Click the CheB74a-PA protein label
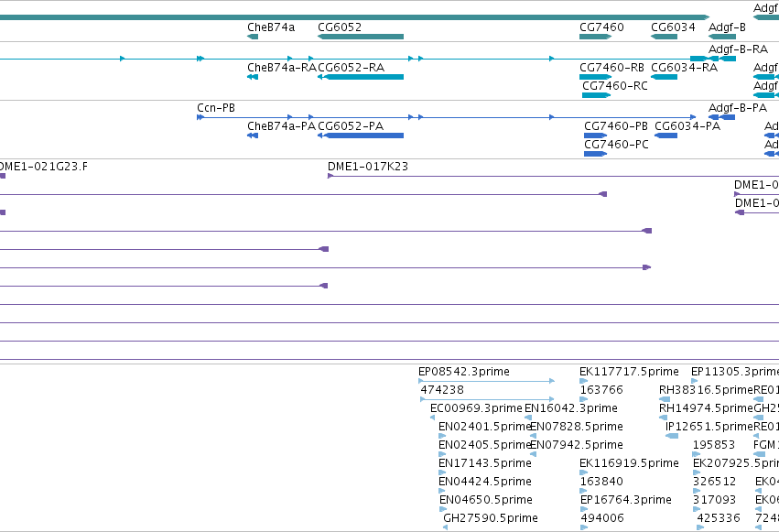 (x=281, y=126)
